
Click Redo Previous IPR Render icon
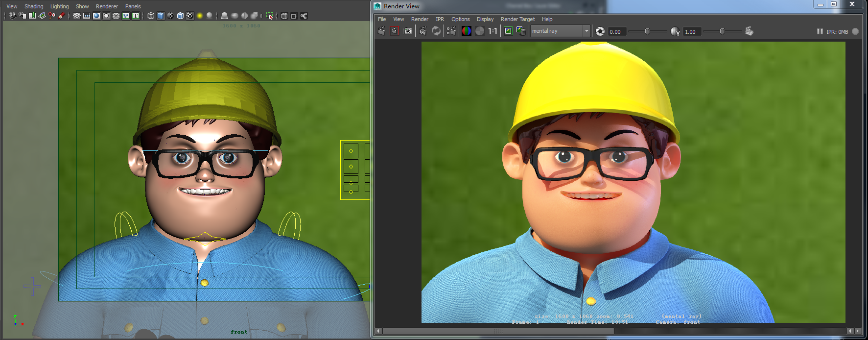[x=423, y=31]
